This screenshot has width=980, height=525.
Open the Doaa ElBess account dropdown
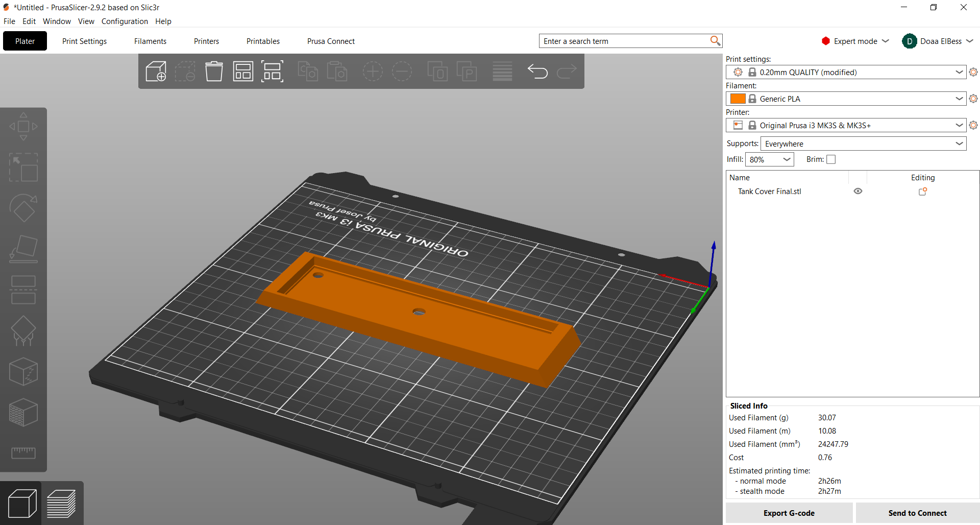click(938, 41)
